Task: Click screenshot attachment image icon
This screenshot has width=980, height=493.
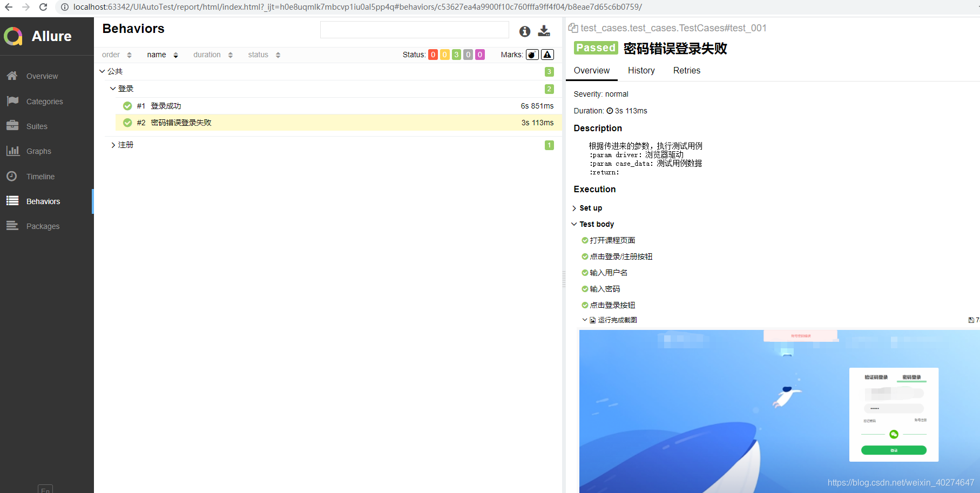Action: coord(593,320)
